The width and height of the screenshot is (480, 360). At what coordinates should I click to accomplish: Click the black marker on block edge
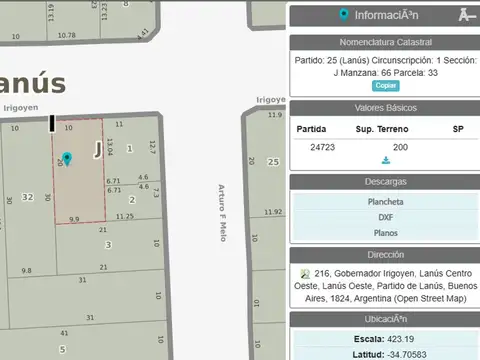click(x=52, y=123)
